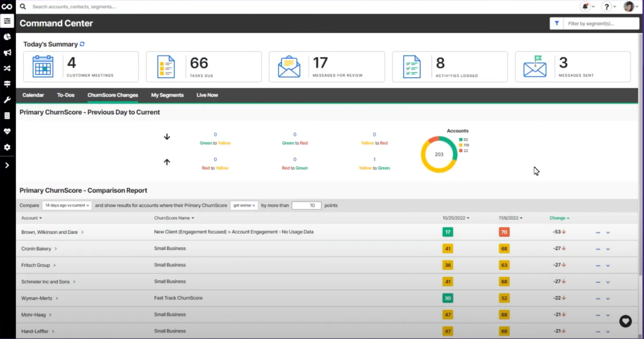Screen dimensions: 644x339
Task: Sort by Change column header
Action: 559,218
